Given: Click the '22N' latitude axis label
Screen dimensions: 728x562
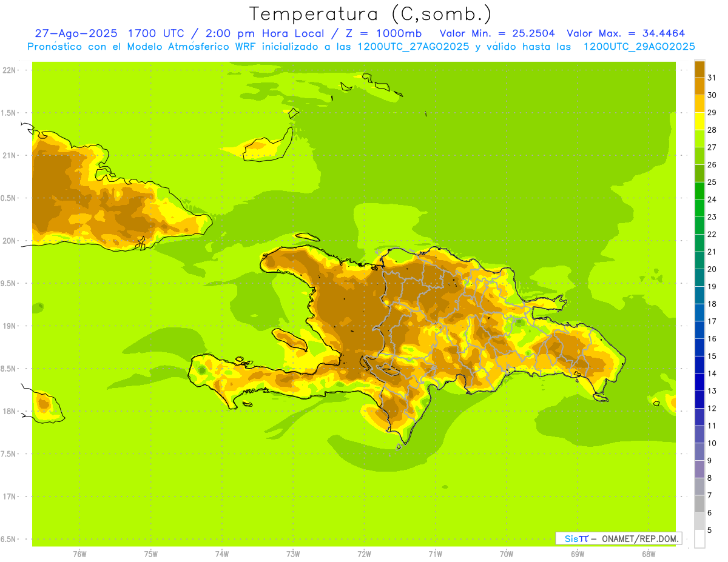Looking at the screenshot, I should click(9, 70).
